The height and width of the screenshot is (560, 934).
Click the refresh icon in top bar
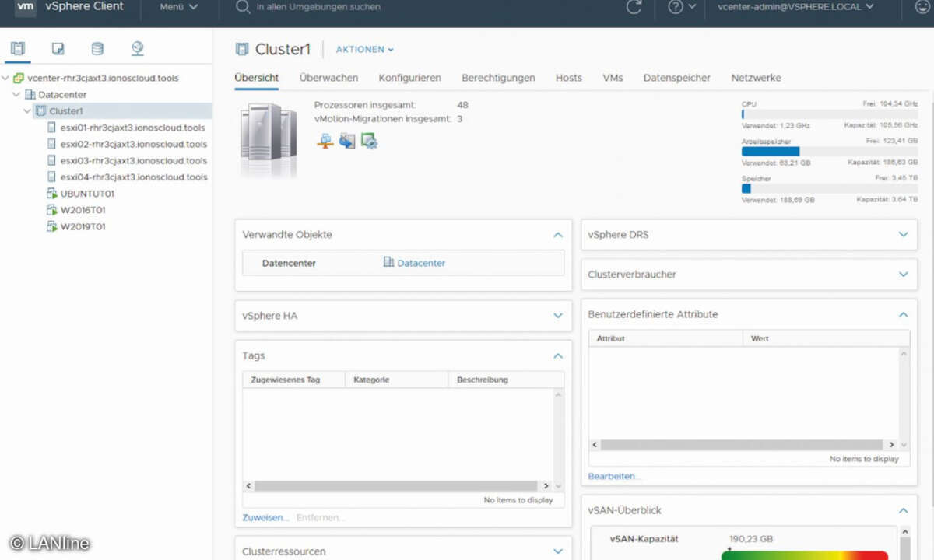[x=634, y=7]
